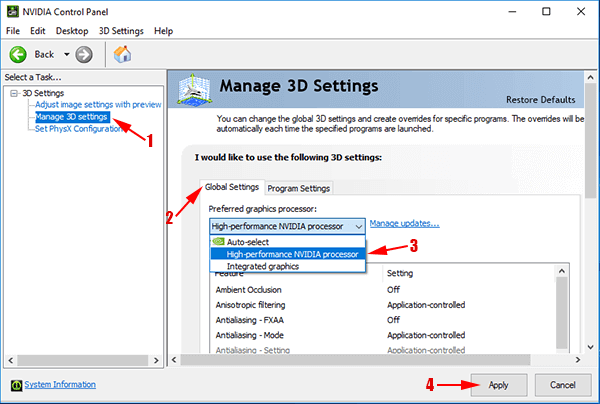Open Preferred graphics processor combo box

(x=287, y=226)
